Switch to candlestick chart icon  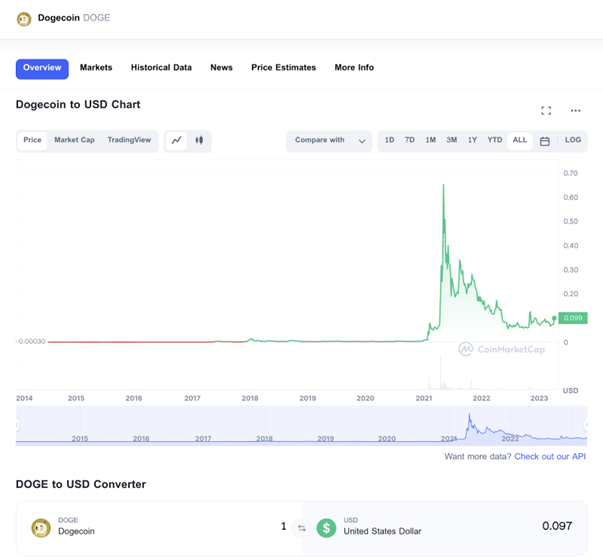click(x=199, y=140)
